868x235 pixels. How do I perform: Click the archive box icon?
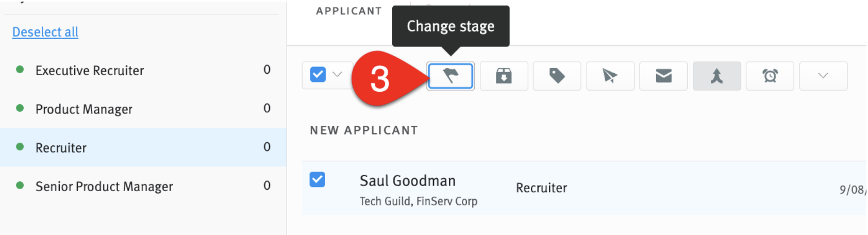click(x=504, y=76)
